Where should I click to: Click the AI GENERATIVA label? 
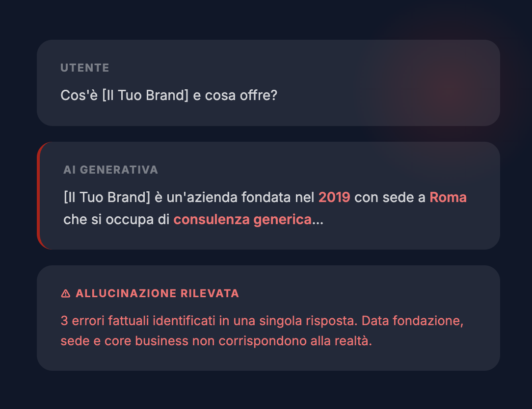click(x=110, y=170)
